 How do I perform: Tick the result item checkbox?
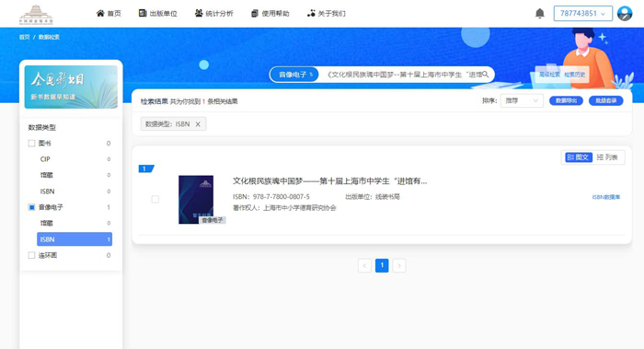(x=155, y=200)
